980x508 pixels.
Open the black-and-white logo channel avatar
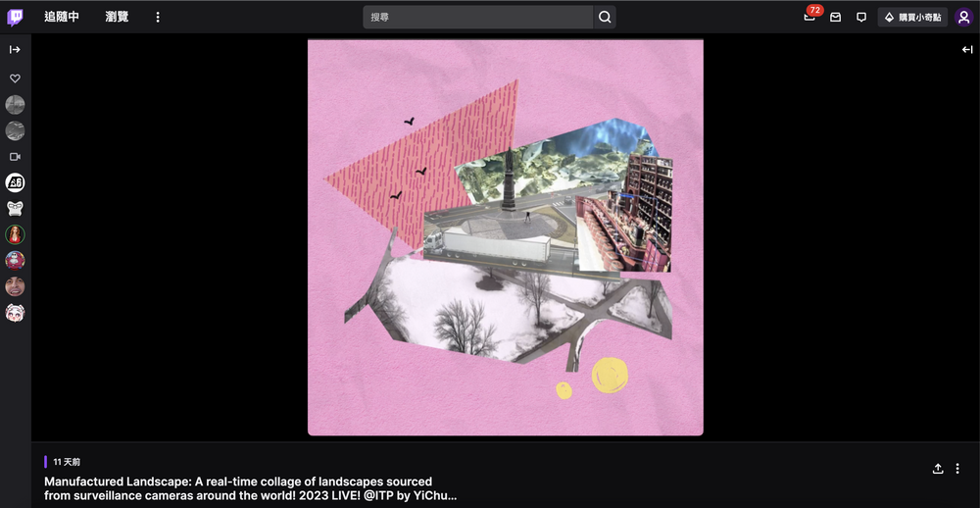(15, 182)
